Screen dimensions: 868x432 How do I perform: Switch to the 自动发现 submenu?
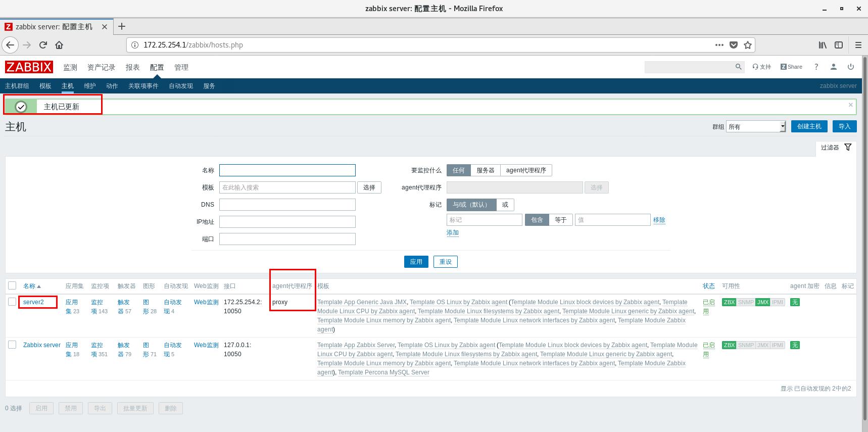coord(181,86)
